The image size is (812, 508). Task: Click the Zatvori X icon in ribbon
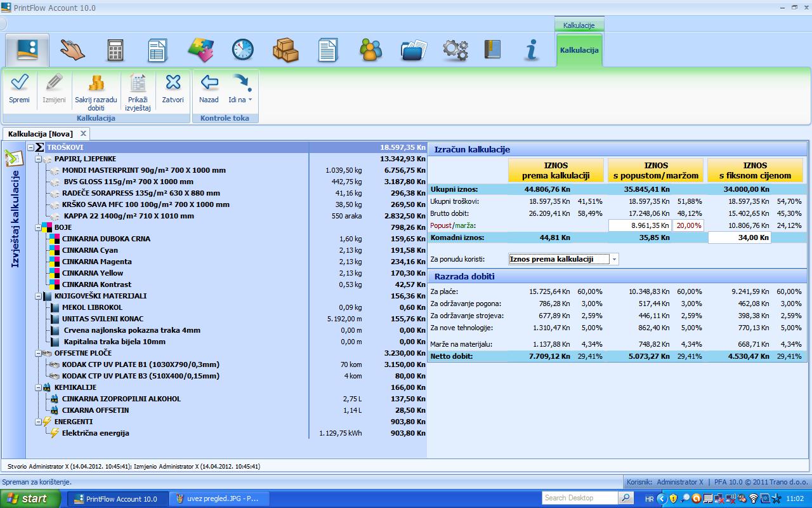(173, 83)
